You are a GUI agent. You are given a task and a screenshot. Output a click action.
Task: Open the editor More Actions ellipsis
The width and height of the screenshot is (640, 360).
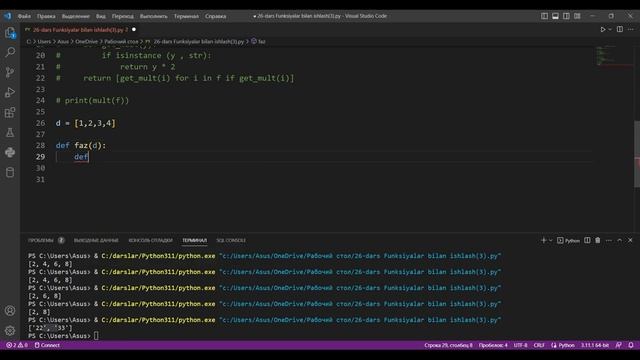(631, 29)
